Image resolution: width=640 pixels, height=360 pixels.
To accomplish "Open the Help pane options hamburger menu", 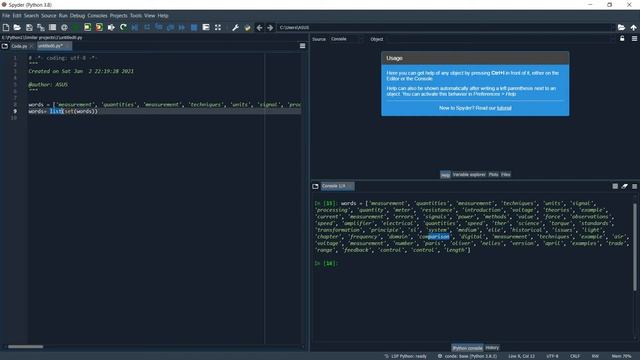I will pyautogui.click(x=634, y=39).
